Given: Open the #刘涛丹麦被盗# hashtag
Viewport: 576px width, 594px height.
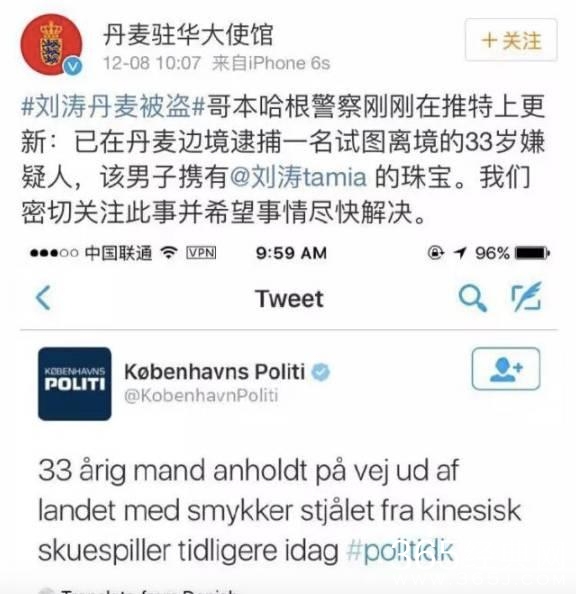Looking at the screenshot, I should [113, 106].
